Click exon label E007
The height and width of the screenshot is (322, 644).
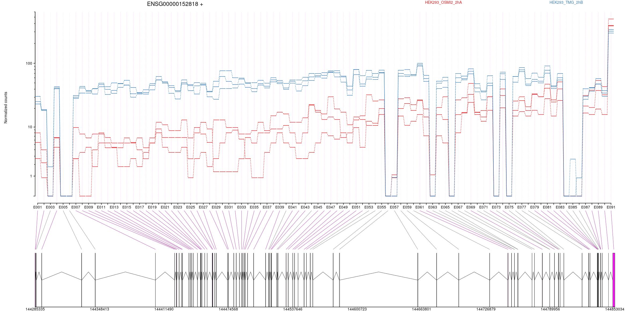[x=76, y=207]
